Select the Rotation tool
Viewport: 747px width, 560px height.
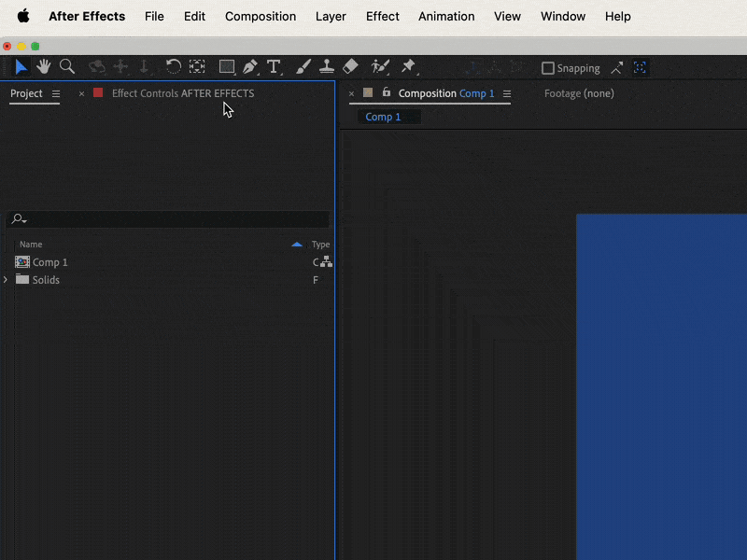[x=174, y=67]
